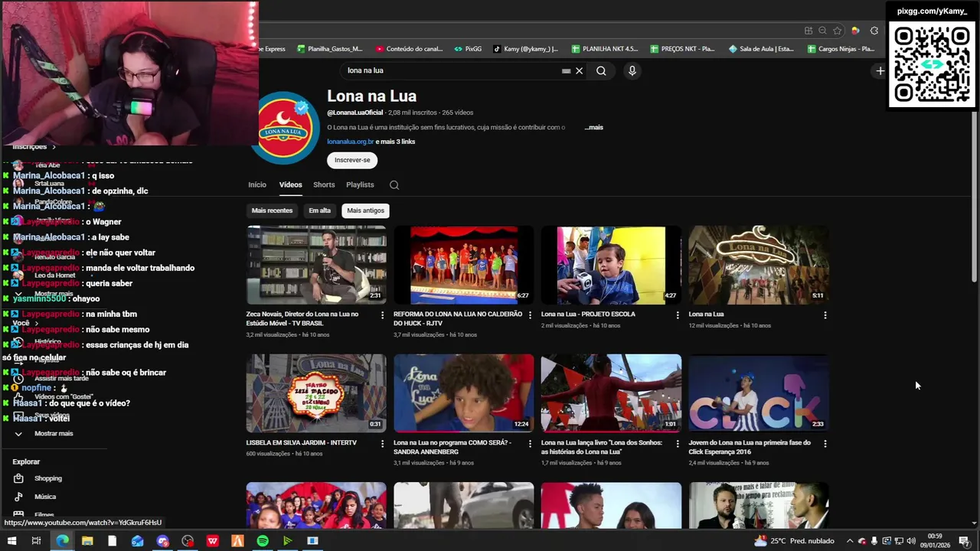This screenshot has height=551, width=980.
Task: Open video title 'Zeca Novais, Diretor do Lona na Lua'
Action: 302,318
